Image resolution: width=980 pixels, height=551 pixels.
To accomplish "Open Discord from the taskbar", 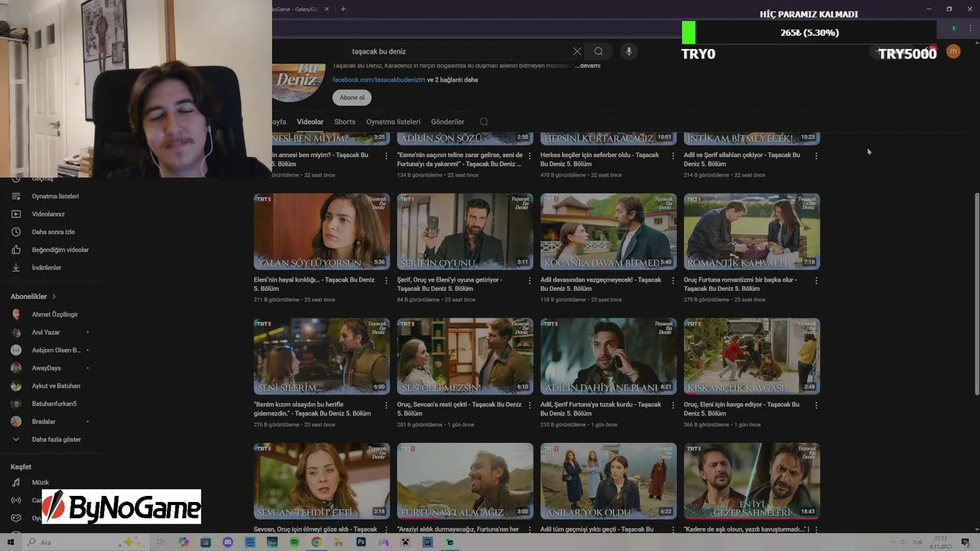I will [227, 542].
